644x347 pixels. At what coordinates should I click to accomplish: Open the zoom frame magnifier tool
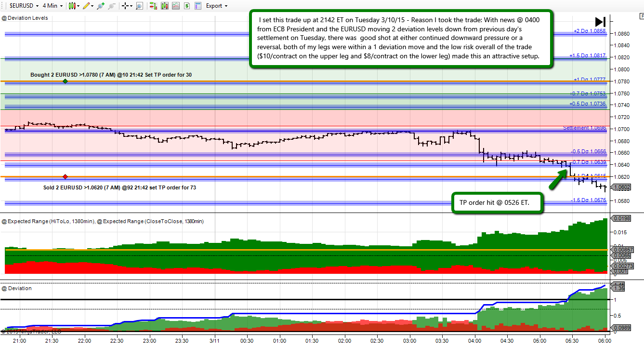point(139,6)
